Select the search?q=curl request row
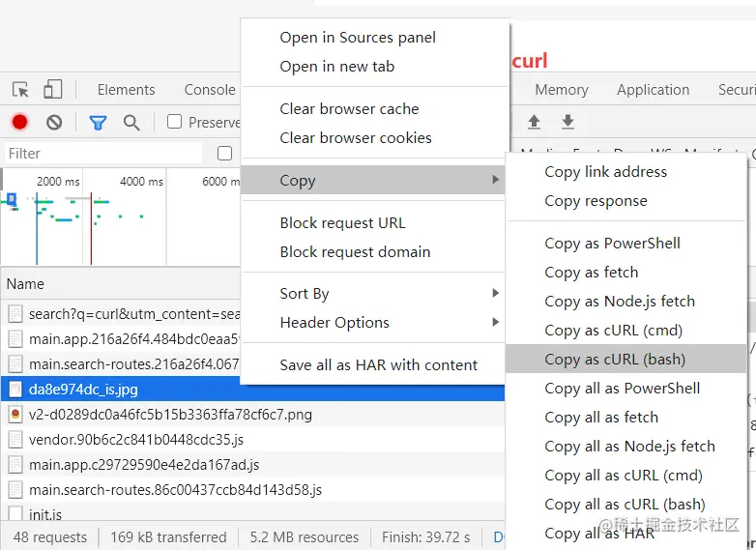The width and height of the screenshot is (756, 550). (121, 314)
